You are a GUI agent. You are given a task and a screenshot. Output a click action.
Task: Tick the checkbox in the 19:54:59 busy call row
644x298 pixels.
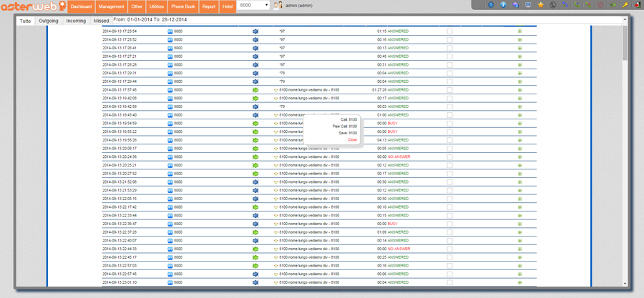(450, 124)
